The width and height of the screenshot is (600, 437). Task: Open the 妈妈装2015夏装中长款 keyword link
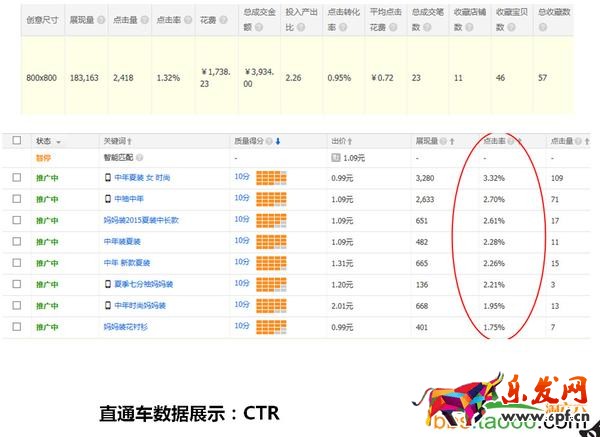[x=144, y=220]
